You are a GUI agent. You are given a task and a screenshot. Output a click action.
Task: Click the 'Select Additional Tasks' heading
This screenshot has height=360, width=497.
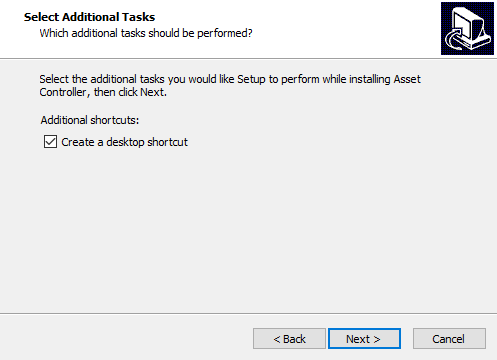89,17
